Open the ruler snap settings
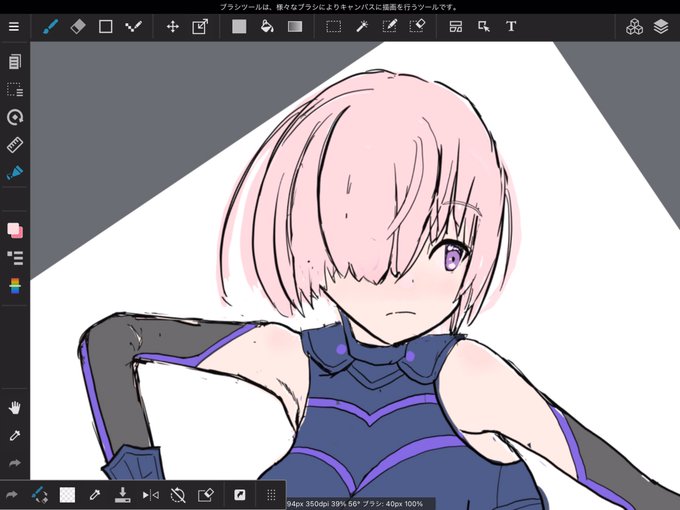Viewport: 680px width, 510px height. (15, 145)
